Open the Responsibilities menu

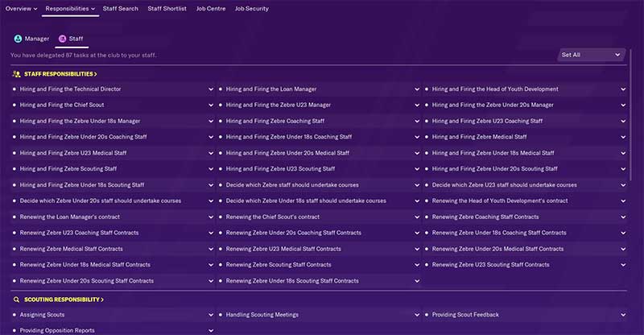[x=70, y=9]
